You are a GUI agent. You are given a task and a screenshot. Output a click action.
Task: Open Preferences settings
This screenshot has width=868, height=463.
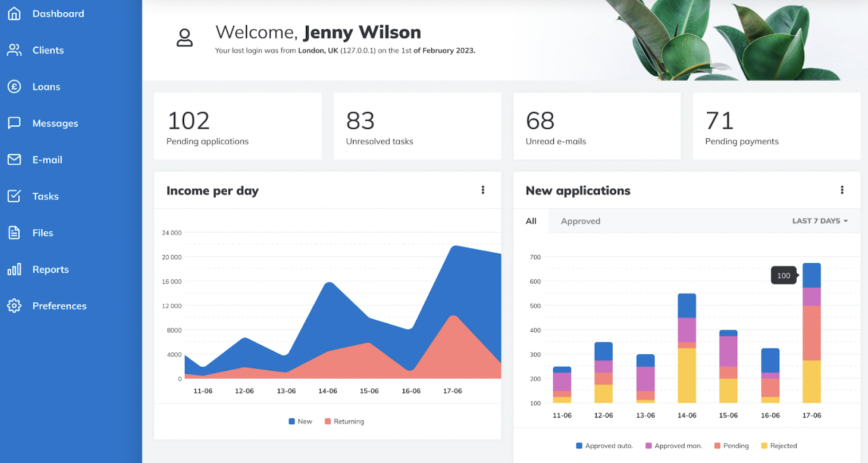coord(59,306)
